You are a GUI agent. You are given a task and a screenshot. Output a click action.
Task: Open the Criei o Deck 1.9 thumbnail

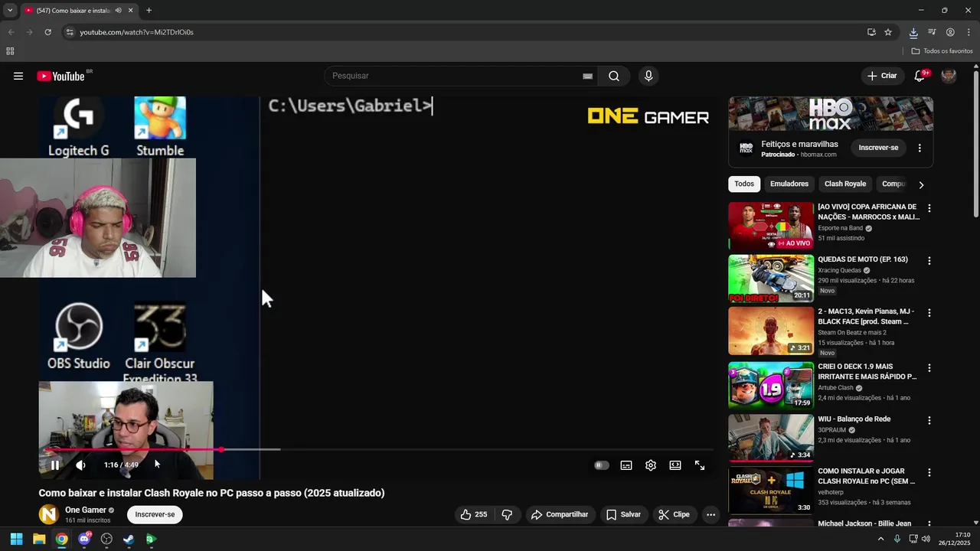tap(771, 386)
